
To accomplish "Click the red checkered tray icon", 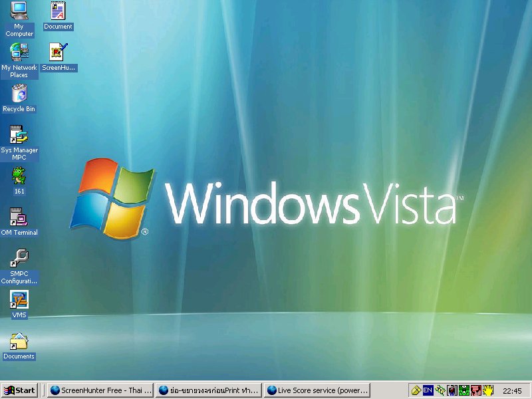I will 476,390.
